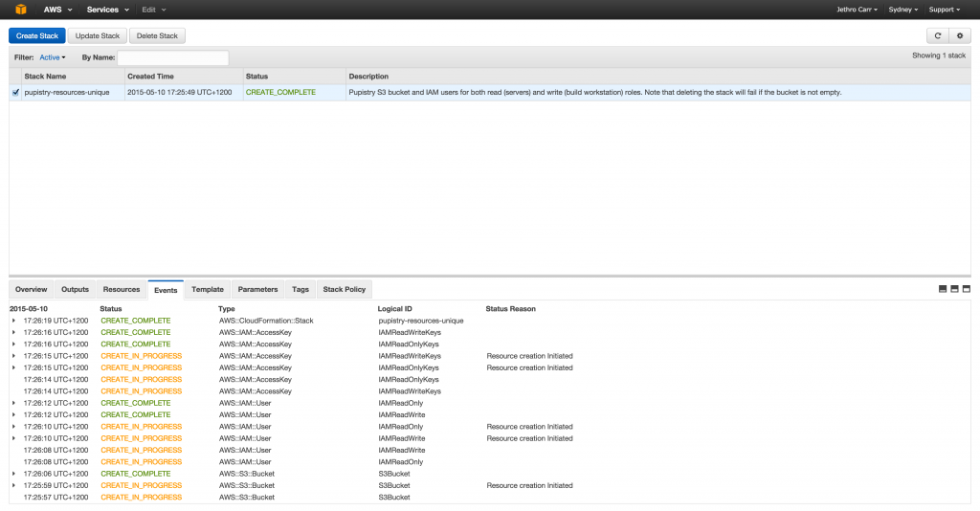This screenshot has height=511, width=980.
Task: Expand the 17:26:10 IAMReadOnly user event
Action: click(13, 427)
